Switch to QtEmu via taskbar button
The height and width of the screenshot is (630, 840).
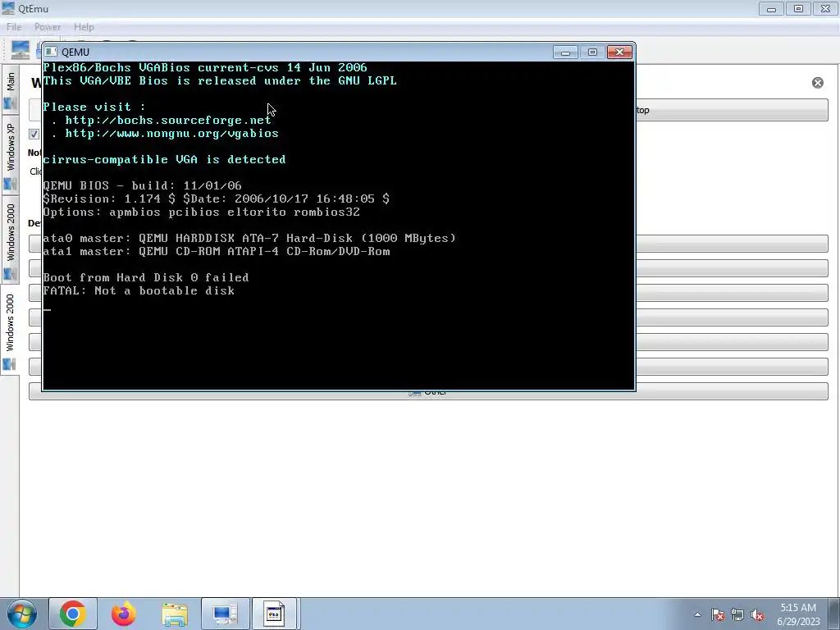[x=225, y=614]
